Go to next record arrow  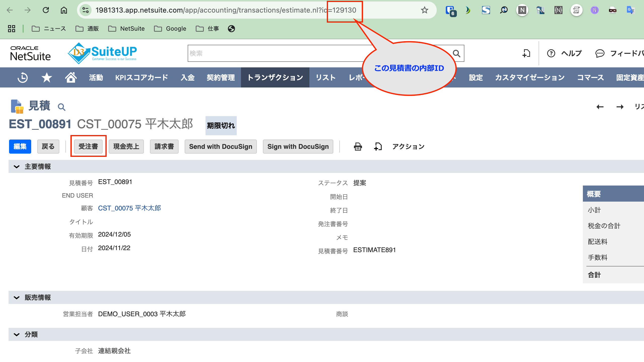click(x=620, y=107)
